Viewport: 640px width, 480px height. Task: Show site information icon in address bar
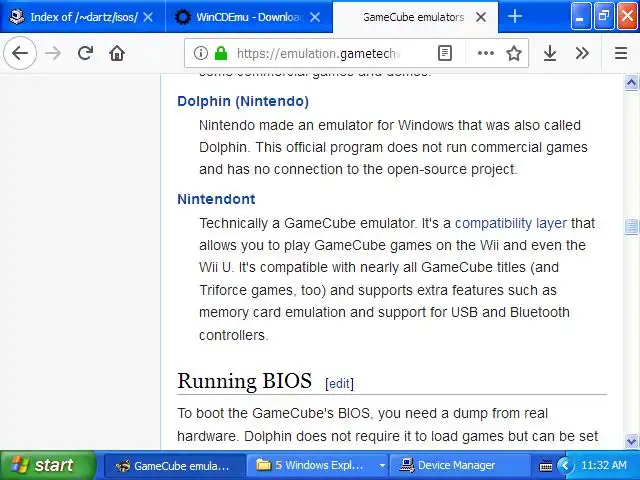pyautogui.click(x=200, y=53)
